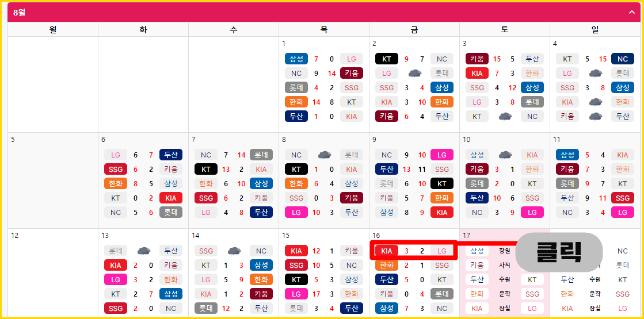
Task: Click the 사직 venue on August 17
Action: [504, 266]
